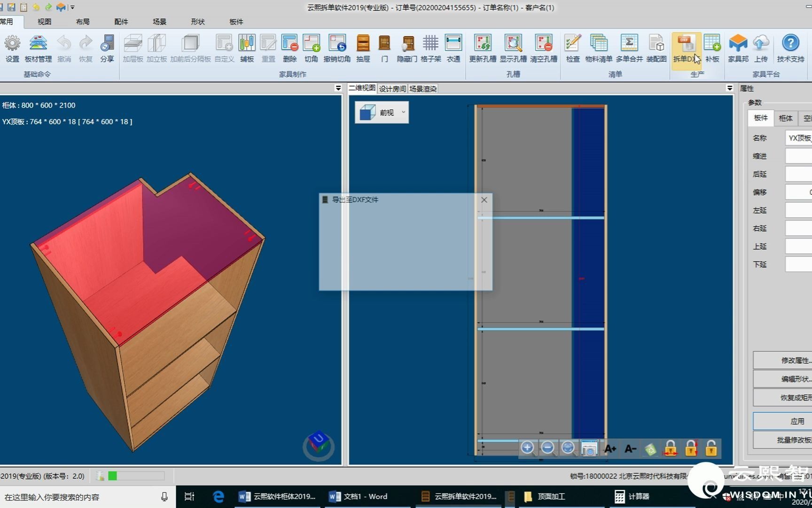Click the 编辑形状 button
Viewport: 812px width, 508px height.
[783, 379]
